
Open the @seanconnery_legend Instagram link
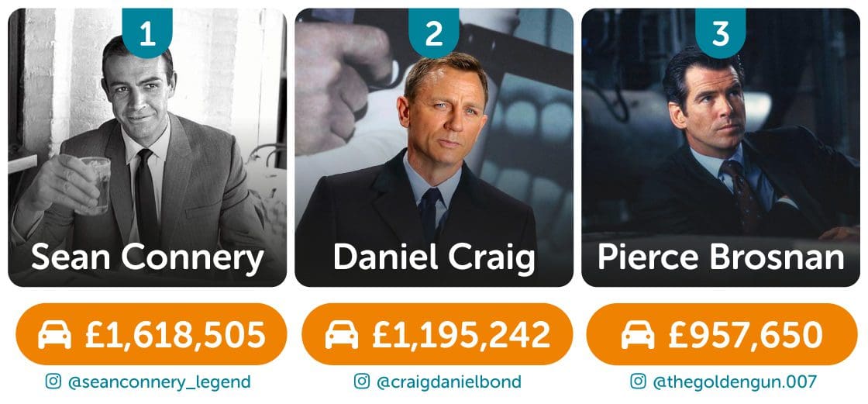159,382
